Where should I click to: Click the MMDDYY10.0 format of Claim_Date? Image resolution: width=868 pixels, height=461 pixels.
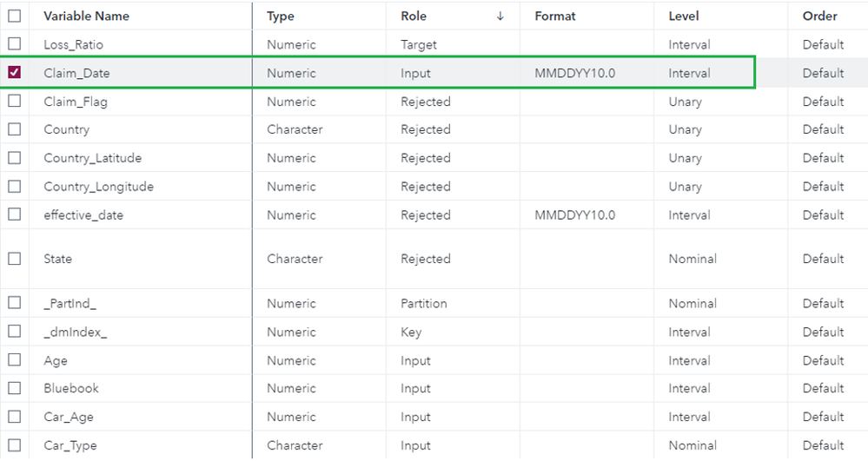pos(575,74)
